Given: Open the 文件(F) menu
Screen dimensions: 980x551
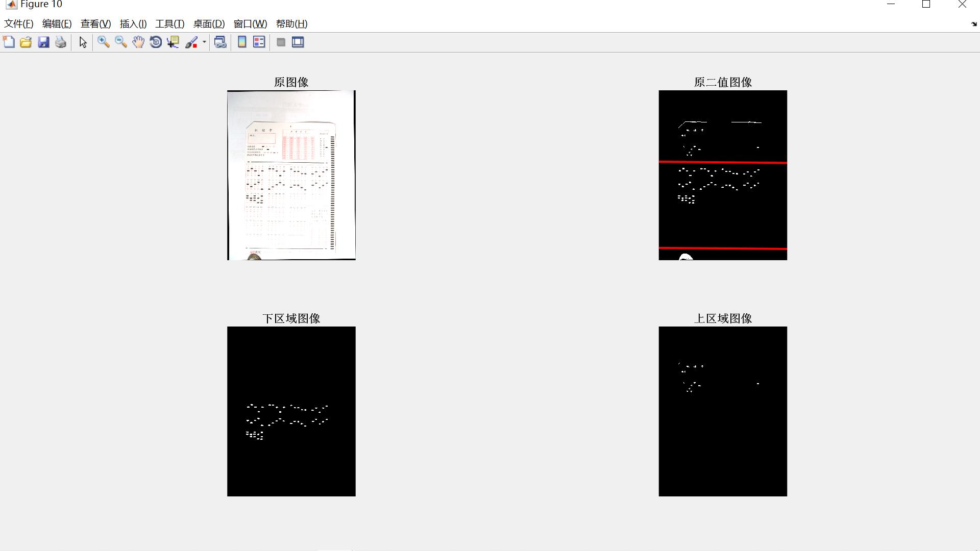Looking at the screenshot, I should pyautogui.click(x=19, y=24).
